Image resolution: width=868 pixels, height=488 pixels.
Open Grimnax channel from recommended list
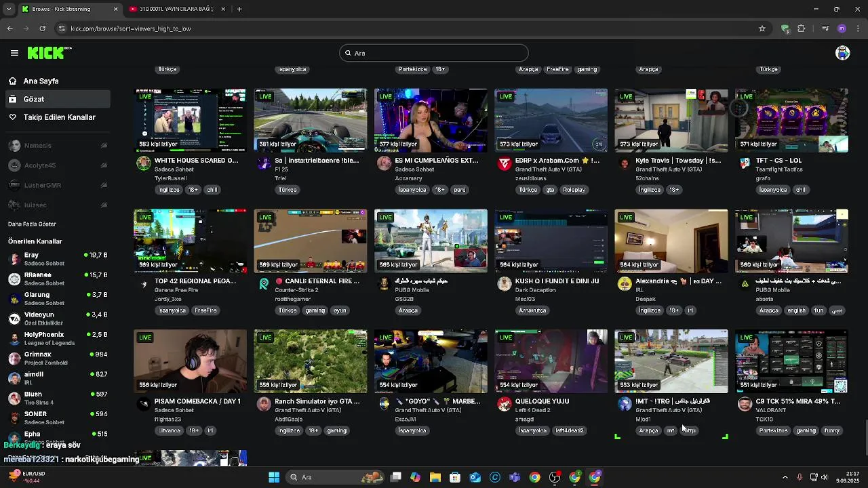58,359
